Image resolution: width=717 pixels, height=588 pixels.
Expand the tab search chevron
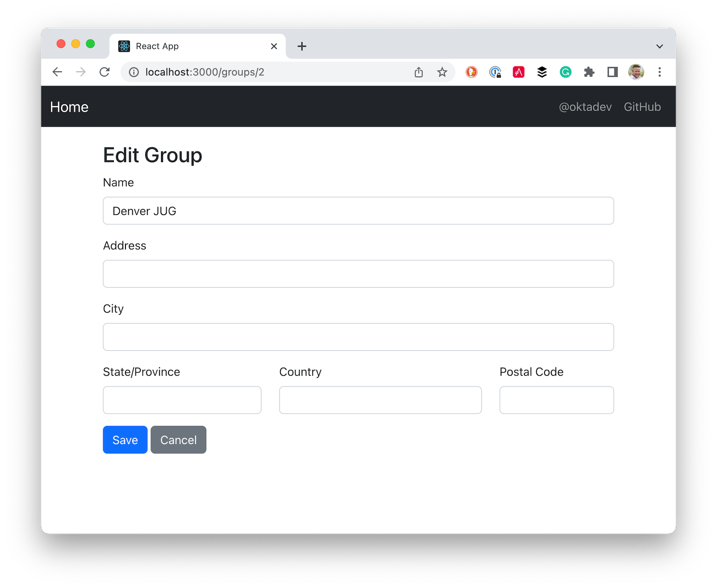[x=659, y=46]
